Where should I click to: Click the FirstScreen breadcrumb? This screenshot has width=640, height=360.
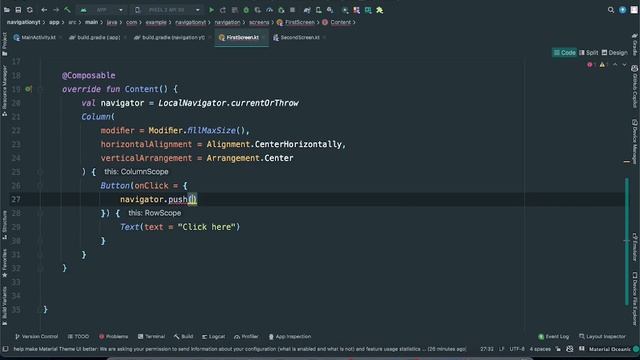296,22
